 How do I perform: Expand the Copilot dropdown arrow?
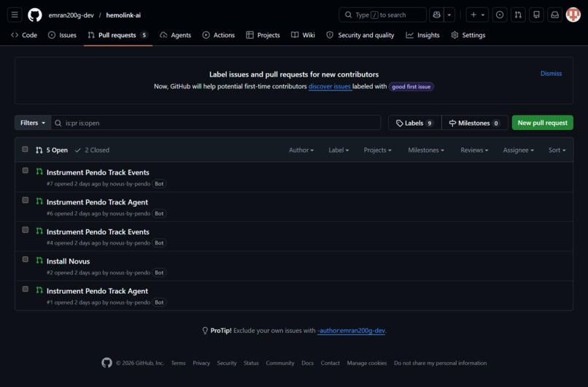coord(449,15)
